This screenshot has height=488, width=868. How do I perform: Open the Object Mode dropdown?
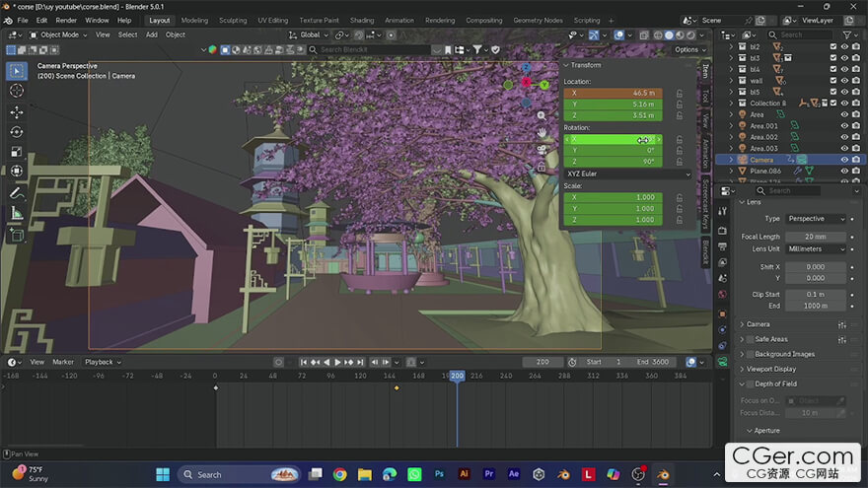click(x=58, y=35)
